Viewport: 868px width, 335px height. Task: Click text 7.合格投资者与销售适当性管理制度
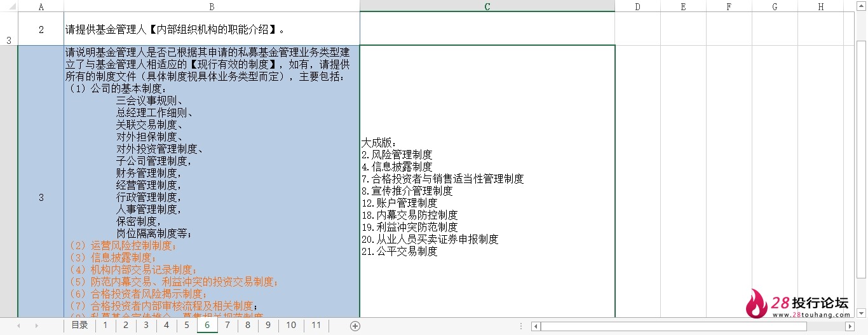click(442, 179)
